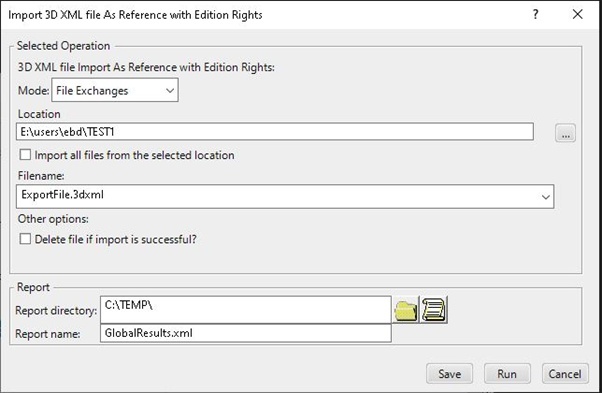Click the ExportFile.3dxml filename text
Viewport: 602px width, 393px height.
[63, 195]
